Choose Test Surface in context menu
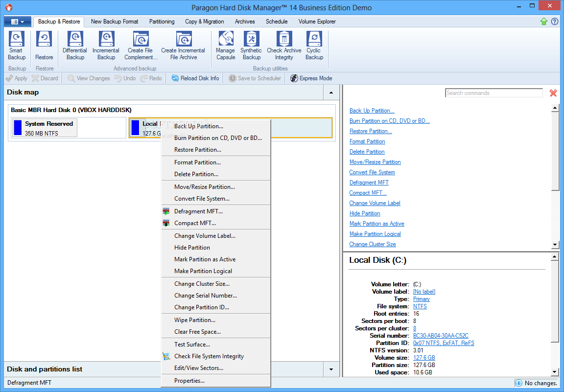 (216, 345)
